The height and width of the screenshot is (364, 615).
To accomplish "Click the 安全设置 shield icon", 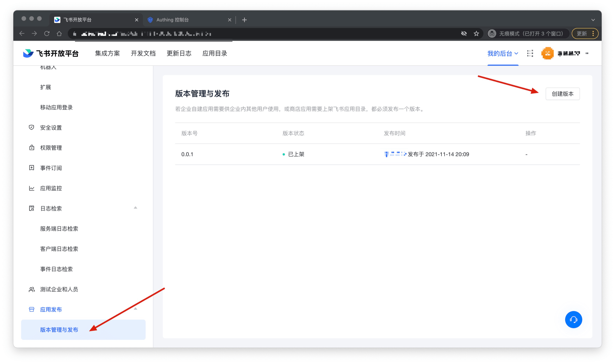I will coord(31,127).
